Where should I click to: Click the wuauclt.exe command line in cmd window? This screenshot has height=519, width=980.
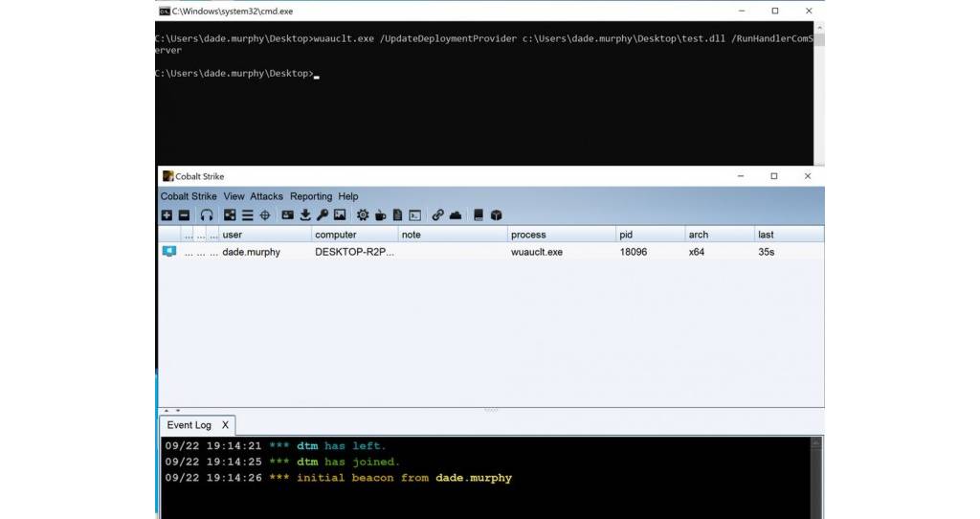click(484, 44)
